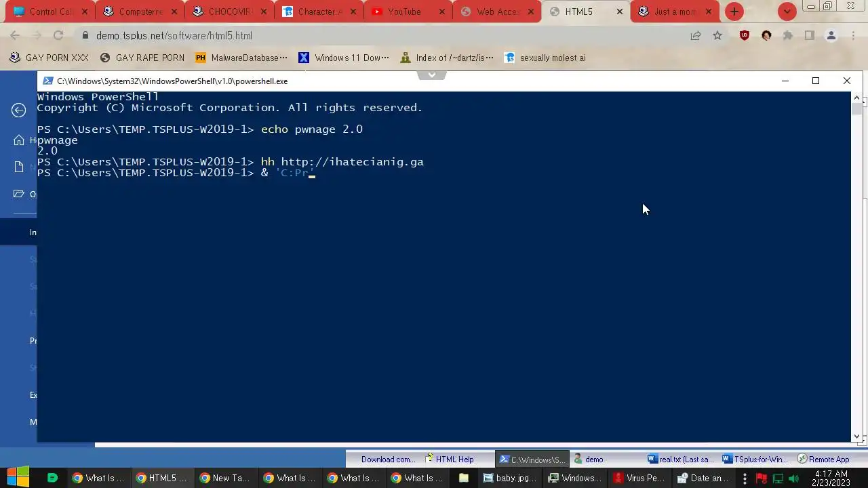Screen dimensions: 868x488
Task: Click document icon in remote left panel
Action: (x=19, y=167)
